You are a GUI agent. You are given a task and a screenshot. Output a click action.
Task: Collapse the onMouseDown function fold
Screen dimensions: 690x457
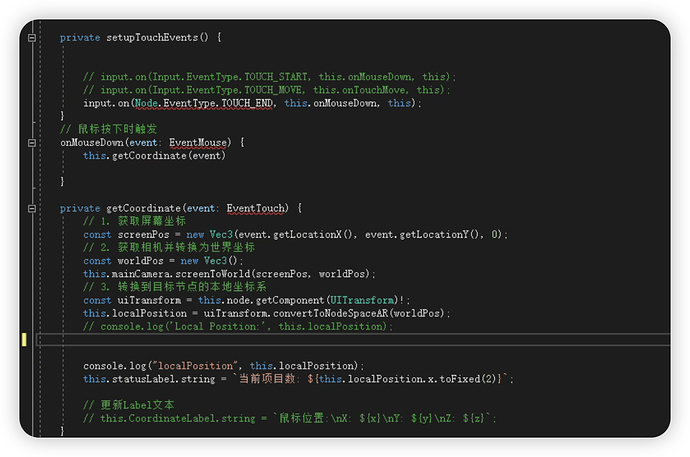32,143
